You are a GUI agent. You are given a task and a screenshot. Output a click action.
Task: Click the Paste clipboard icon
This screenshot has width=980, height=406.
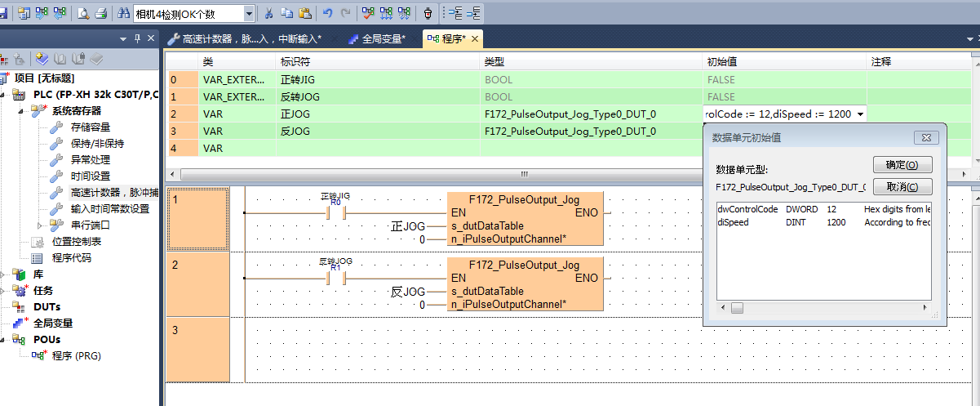tap(304, 13)
